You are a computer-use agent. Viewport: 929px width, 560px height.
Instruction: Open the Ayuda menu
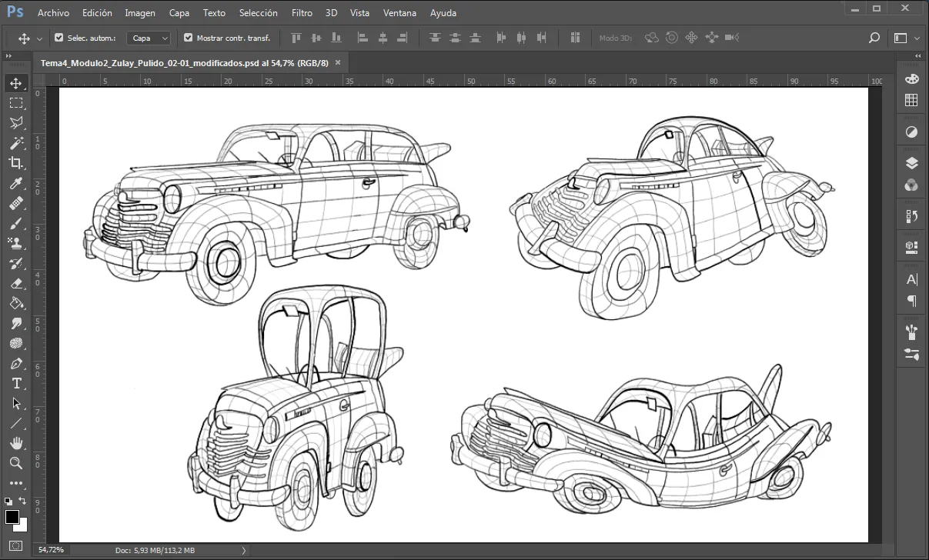[443, 13]
